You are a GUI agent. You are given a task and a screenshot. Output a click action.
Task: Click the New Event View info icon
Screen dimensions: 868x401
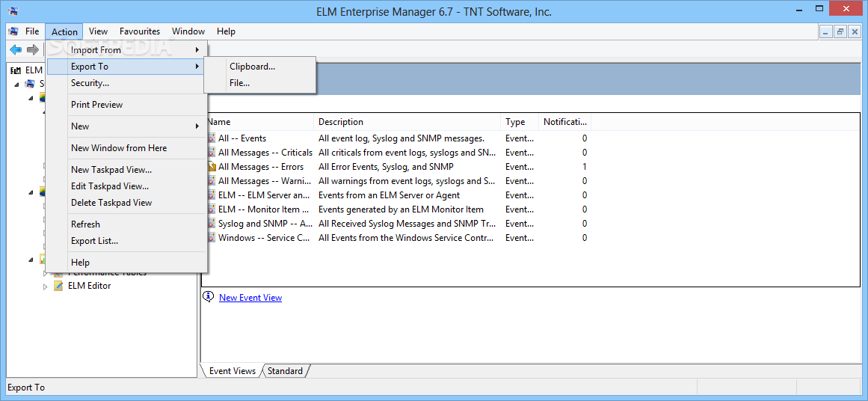208,297
